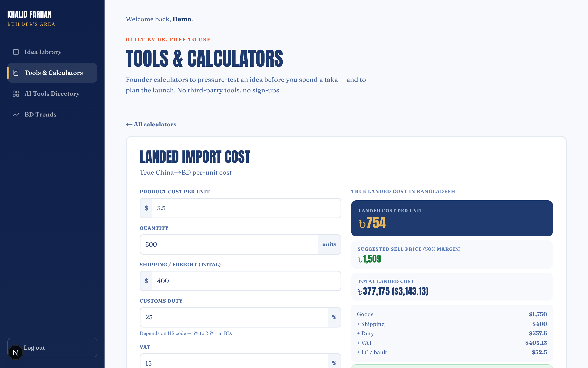Image resolution: width=588 pixels, height=368 pixels.
Task: Open Idea Library in the sidebar
Action: point(52,52)
